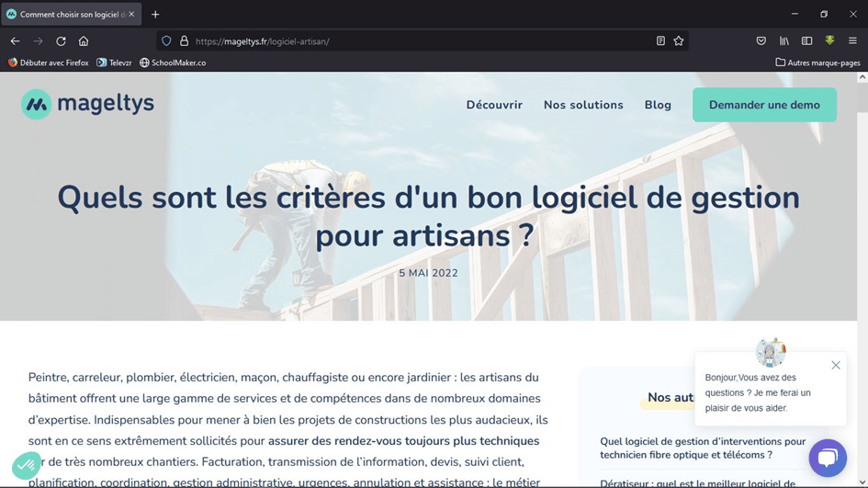Screen dimensions: 868x488
Task: Open the SchoolMaker.co bookmark
Action: 173,62
